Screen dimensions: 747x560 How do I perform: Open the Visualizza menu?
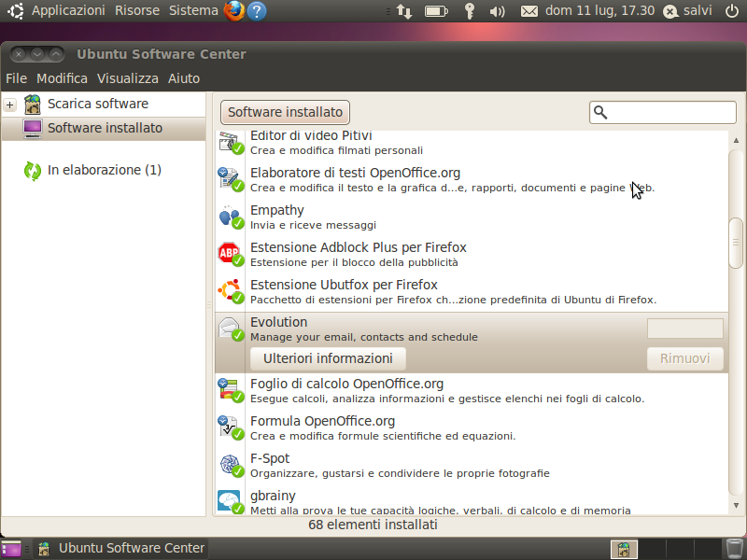128,78
